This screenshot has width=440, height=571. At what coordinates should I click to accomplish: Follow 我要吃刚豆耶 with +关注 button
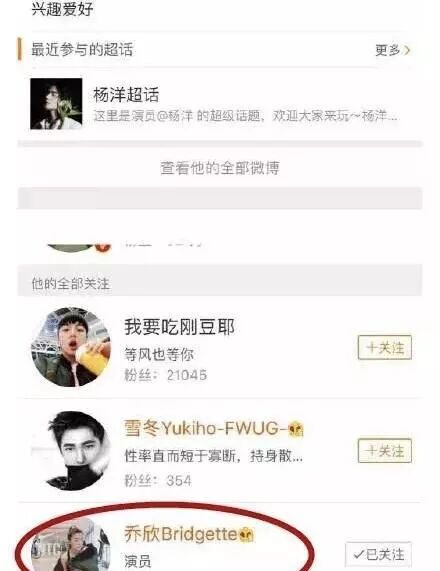[385, 347]
